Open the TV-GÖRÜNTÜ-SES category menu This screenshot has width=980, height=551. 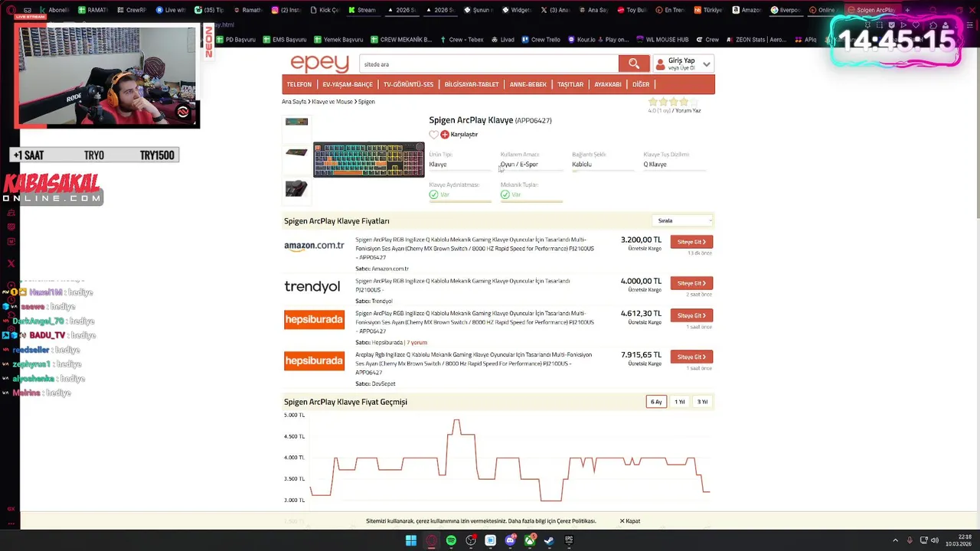point(408,84)
